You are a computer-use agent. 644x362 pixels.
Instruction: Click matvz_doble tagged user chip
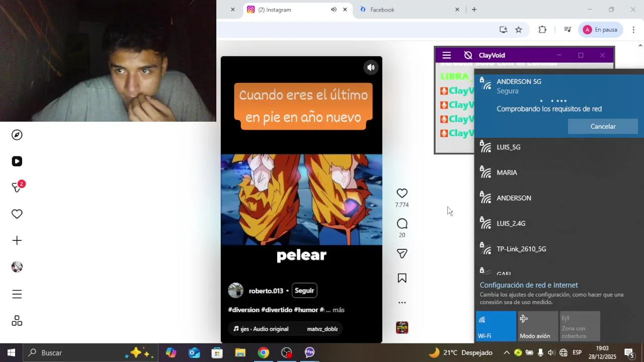(x=322, y=329)
